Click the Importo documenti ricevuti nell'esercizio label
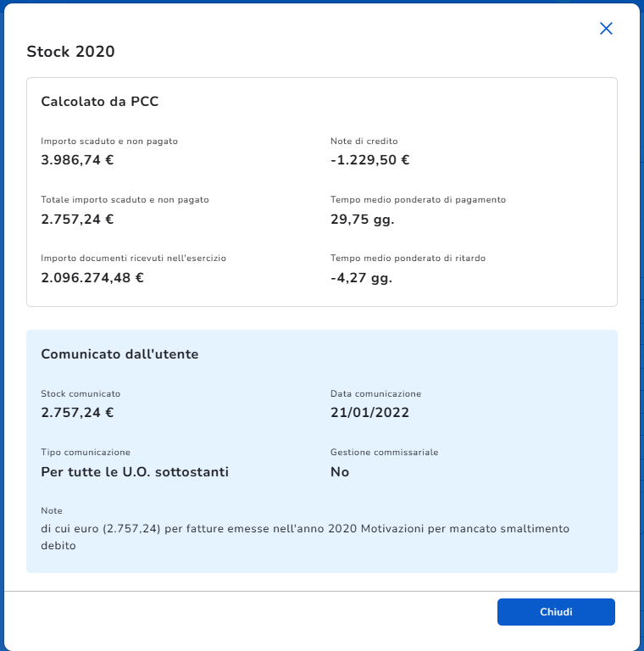This screenshot has height=651, width=644. (x=133, y=258)
